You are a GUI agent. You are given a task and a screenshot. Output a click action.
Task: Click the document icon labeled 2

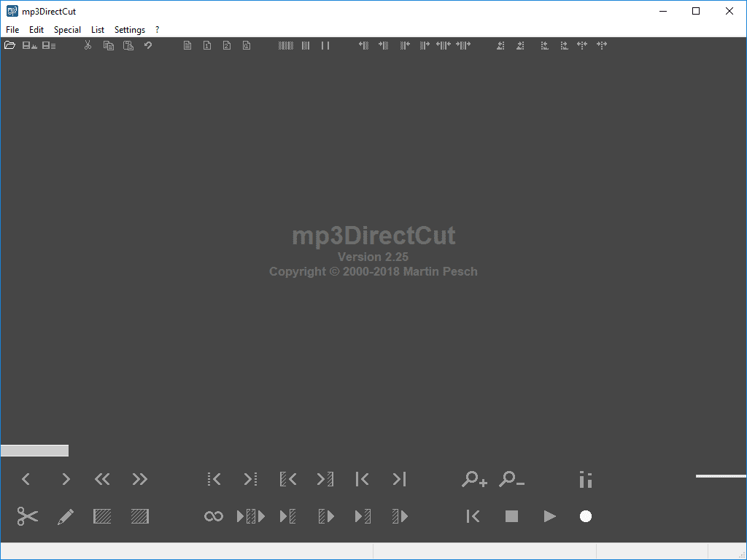point(227,45)
